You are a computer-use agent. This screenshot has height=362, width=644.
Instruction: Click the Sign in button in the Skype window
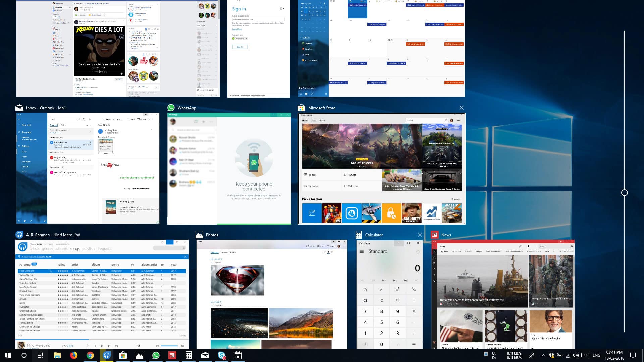[240, 47]
